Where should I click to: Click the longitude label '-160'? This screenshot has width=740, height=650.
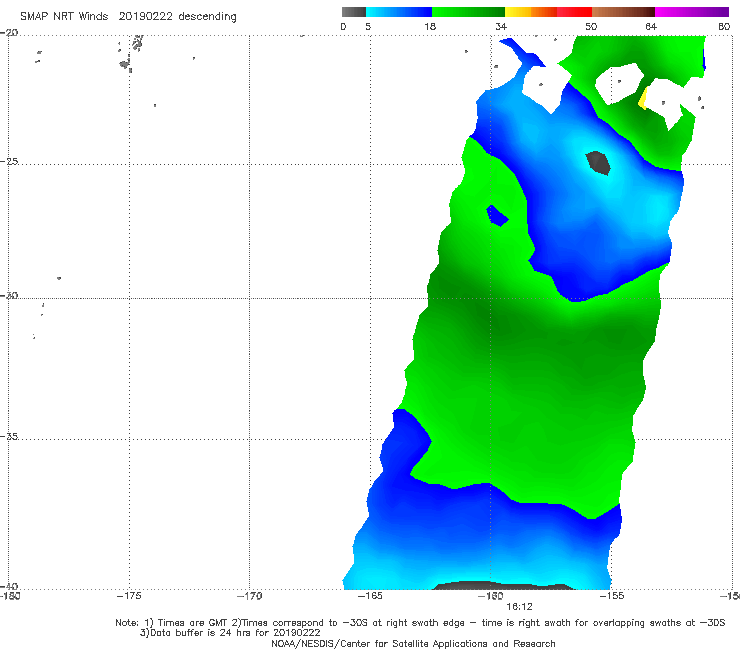(x=491, y=596)
